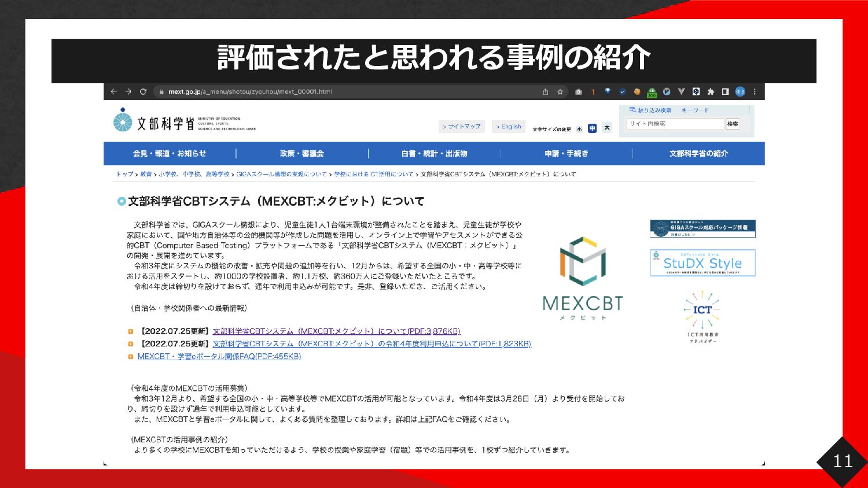The width and height of the screenshot is (868, 488).
Task: Switch site to English
Action: point(508,126)
